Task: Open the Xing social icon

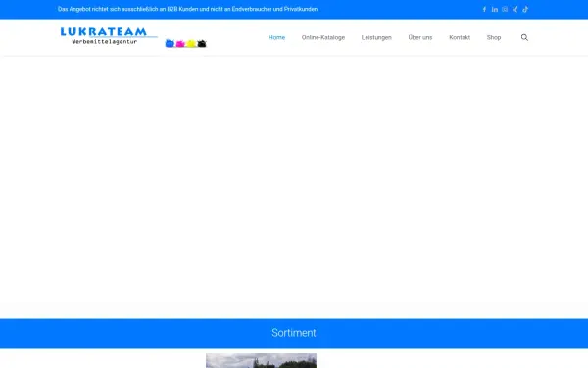Action: (514, 10)
